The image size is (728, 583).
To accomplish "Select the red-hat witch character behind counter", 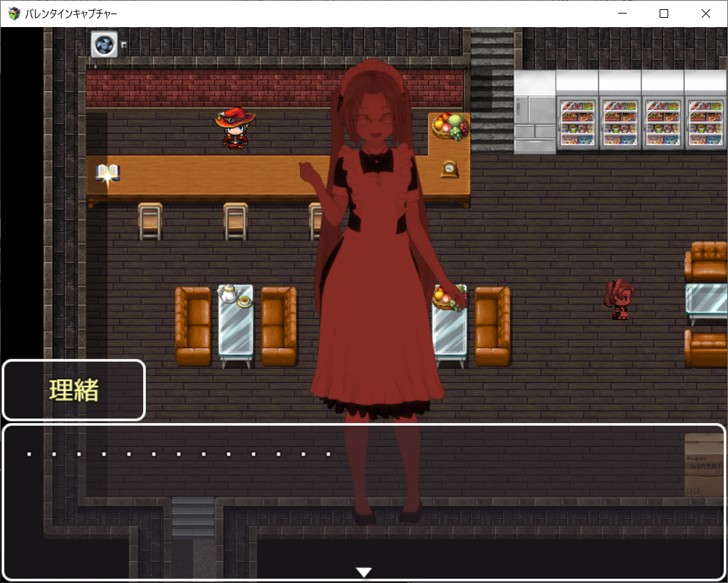I will [x=235, y=128].
